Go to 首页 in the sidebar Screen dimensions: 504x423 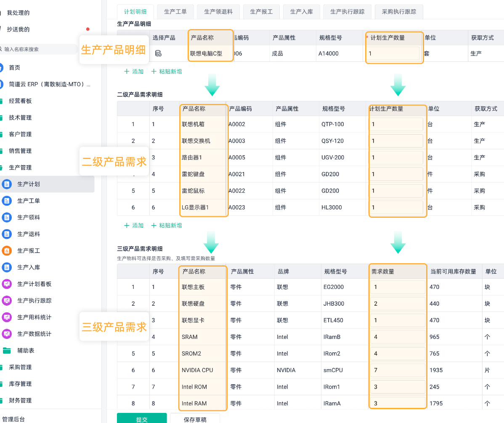tap(14, 68)
